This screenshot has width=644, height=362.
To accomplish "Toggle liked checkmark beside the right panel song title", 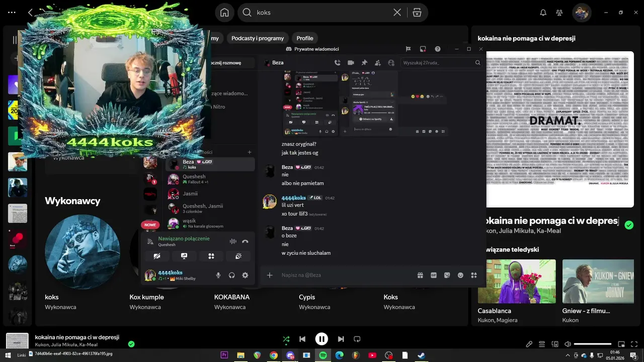I will pos(629,225).
